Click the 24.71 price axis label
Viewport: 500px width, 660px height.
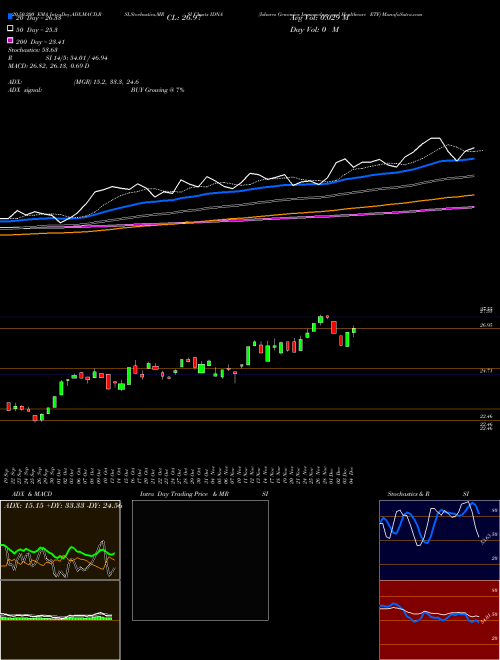[x=486, y=371]
